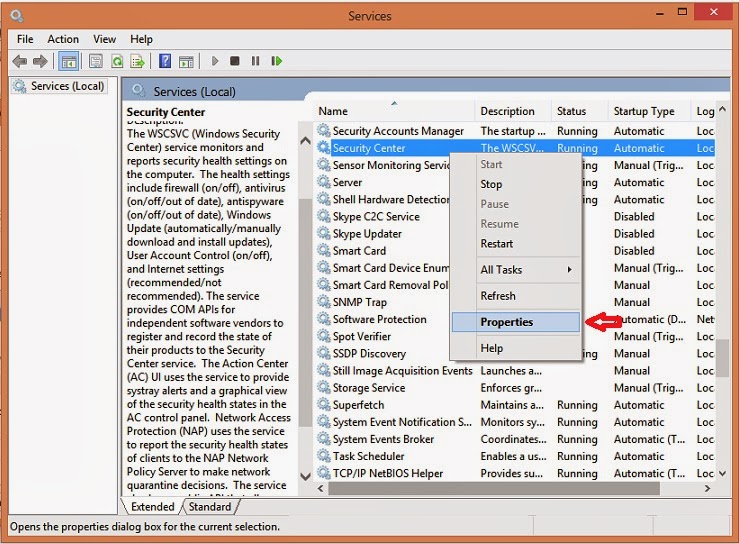Image resolution: width=739 pixels, height=544 pixels.
Task: Expand the All Tasks submenu
Action: pyautogui.click(x=516, y=270)
